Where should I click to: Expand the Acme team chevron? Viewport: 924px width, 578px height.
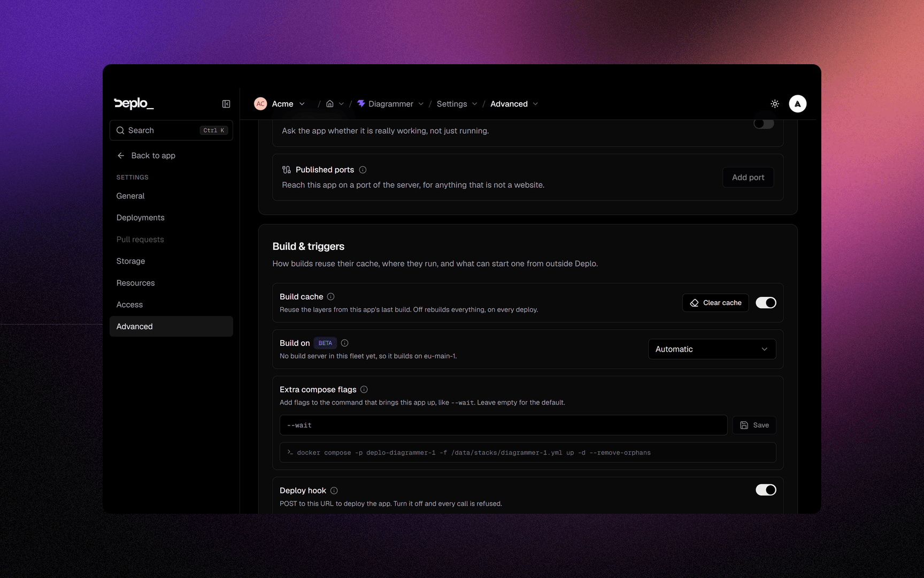[x=302, y=104]
